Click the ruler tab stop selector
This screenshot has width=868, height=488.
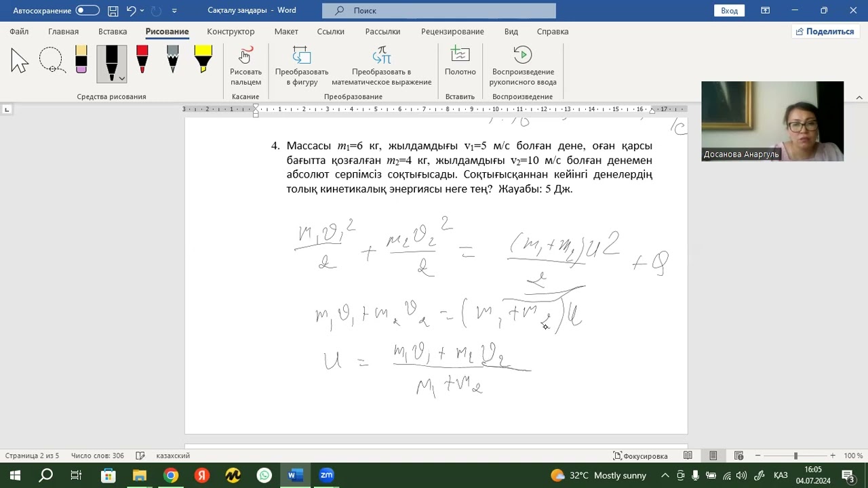click(x=7, y=109)
